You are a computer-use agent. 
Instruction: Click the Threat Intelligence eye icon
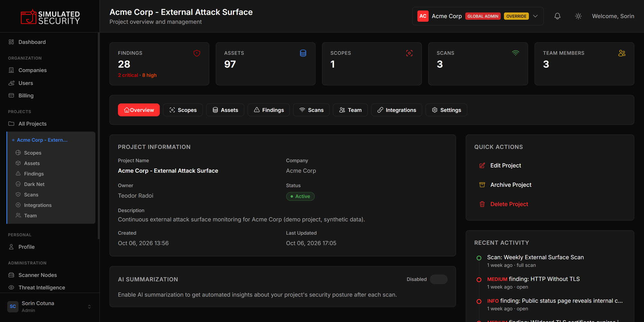click(x=11, y=288)
